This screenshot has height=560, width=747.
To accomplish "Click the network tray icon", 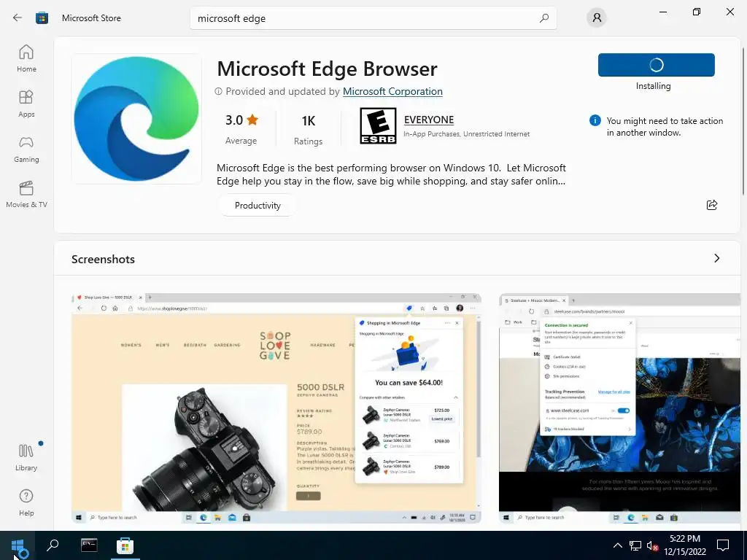I will coord(635,545).
